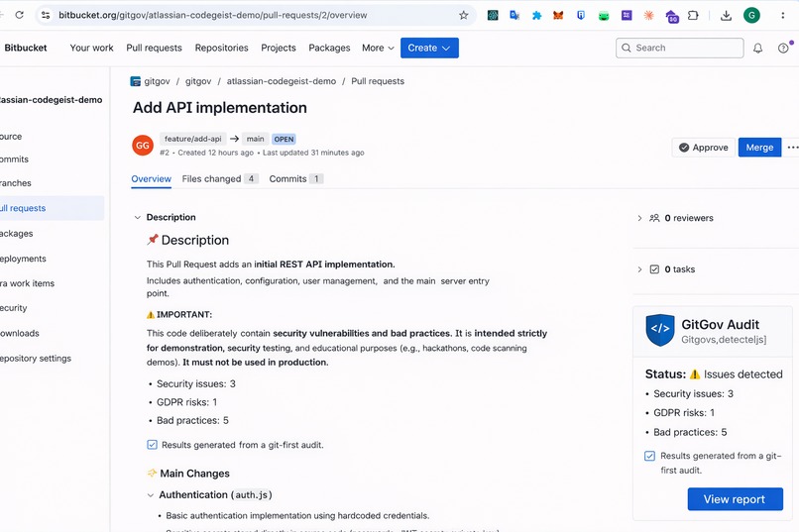
Task: Open Repository settings in sidebar
Action: (x=36, y=359)
